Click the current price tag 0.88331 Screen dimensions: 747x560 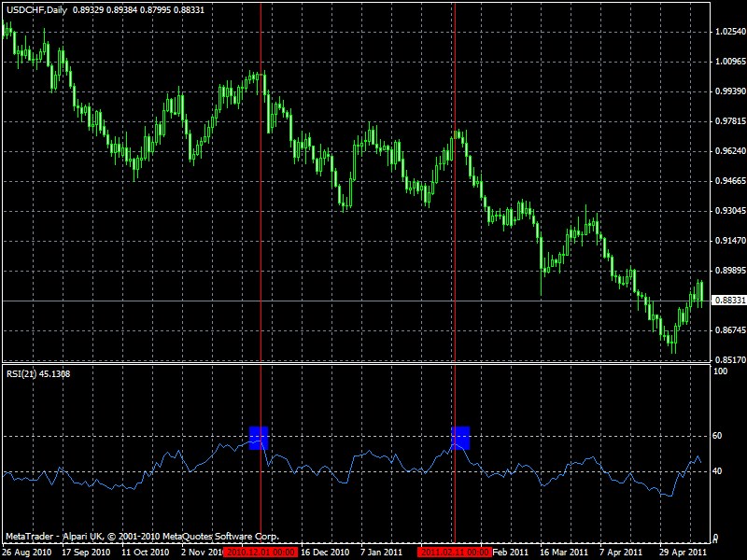point(728,301)
